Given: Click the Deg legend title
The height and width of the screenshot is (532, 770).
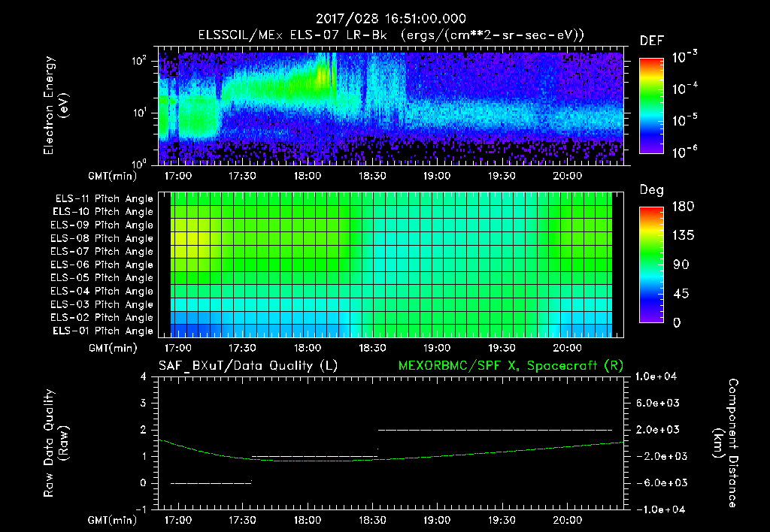Looking at the screenshot, I should click(x=651, y=190).
